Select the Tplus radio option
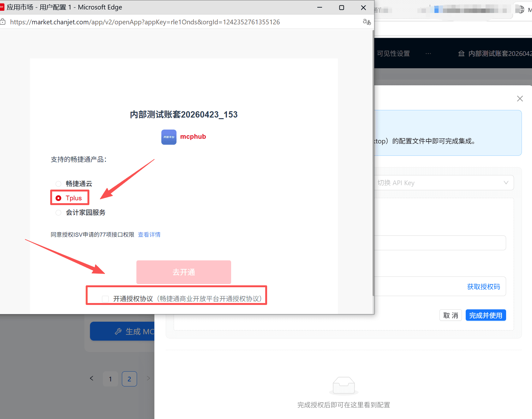532x419 pixels. coord(58,198)
